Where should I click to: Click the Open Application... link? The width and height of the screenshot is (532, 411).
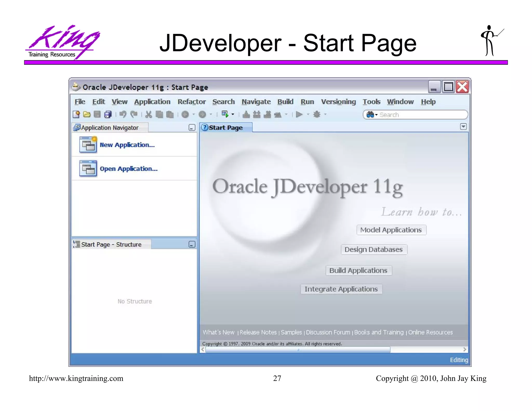129,169
